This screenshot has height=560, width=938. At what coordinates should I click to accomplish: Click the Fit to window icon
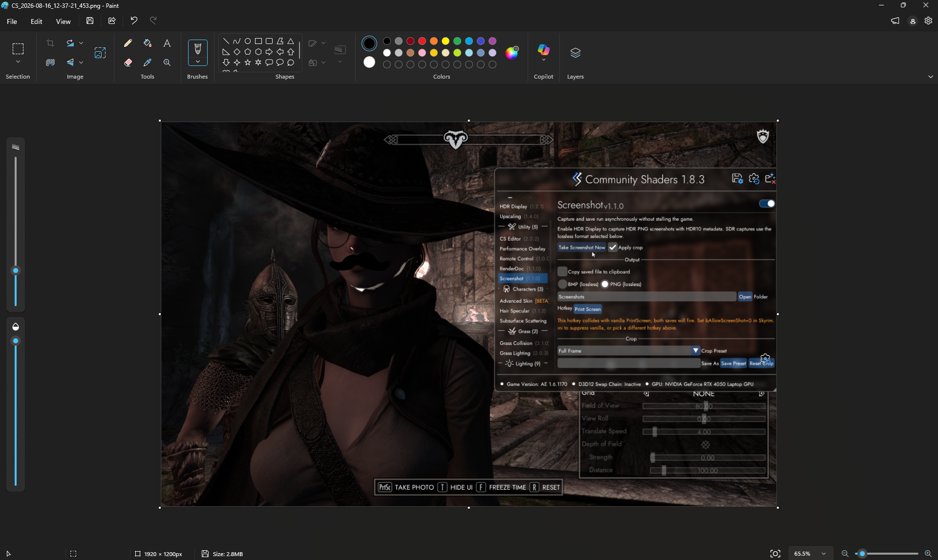[775, 554]
